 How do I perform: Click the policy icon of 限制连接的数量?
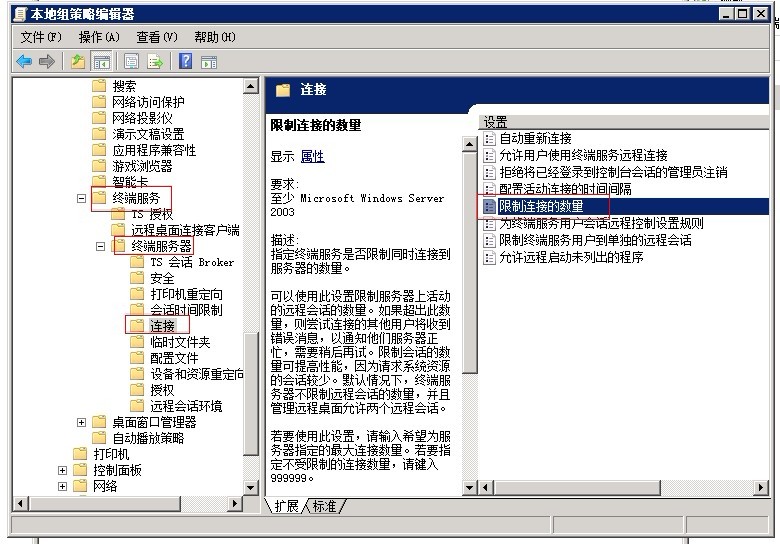489,206
